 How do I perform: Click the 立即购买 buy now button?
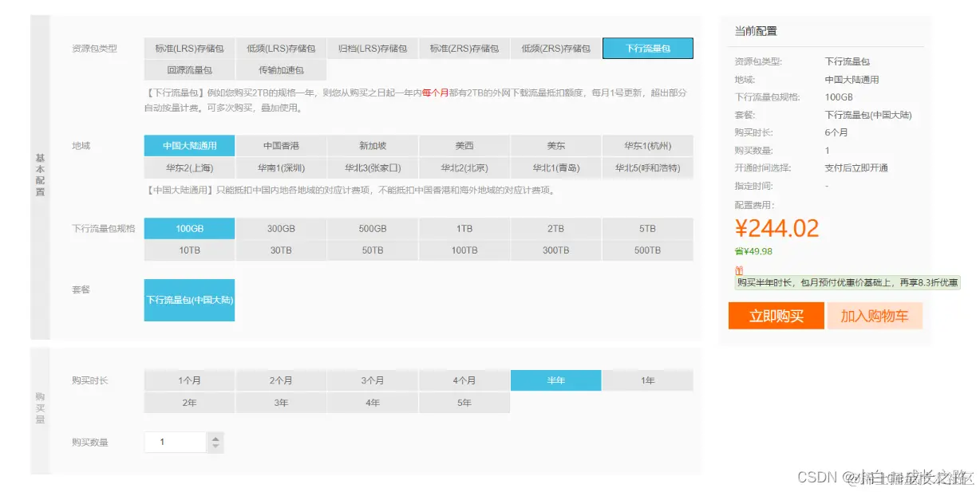pos(776,316)
